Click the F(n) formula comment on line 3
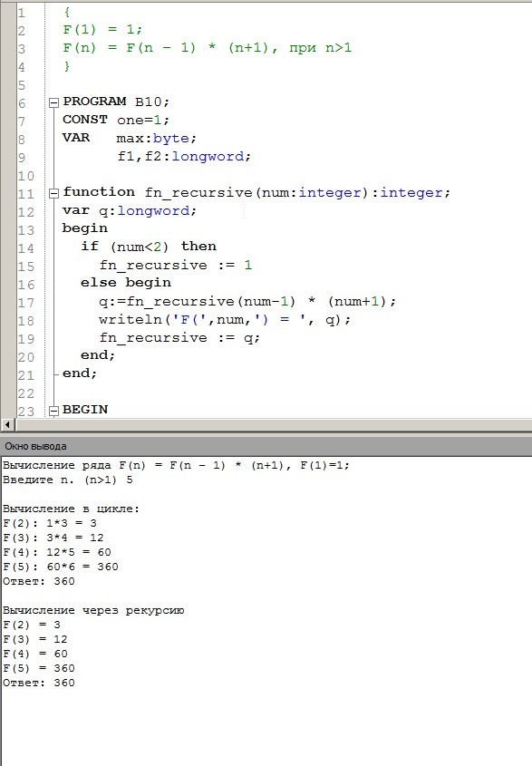The image size is (532, 766). point(208,48)
